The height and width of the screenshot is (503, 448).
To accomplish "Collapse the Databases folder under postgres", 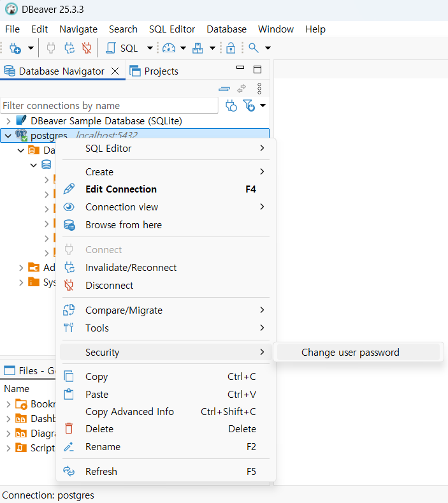I will pyautogui.click(x=21, y=150).
